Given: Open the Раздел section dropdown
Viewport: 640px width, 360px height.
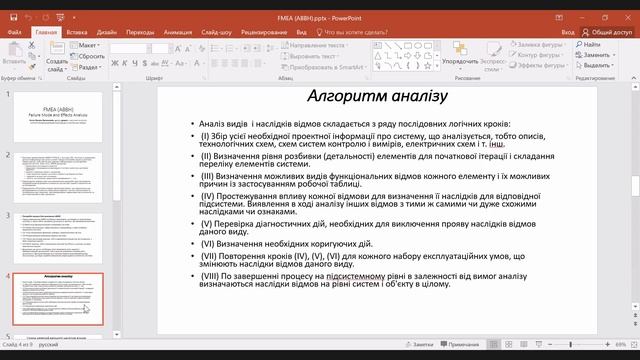Looking at the screenshot, I should 86,67.
